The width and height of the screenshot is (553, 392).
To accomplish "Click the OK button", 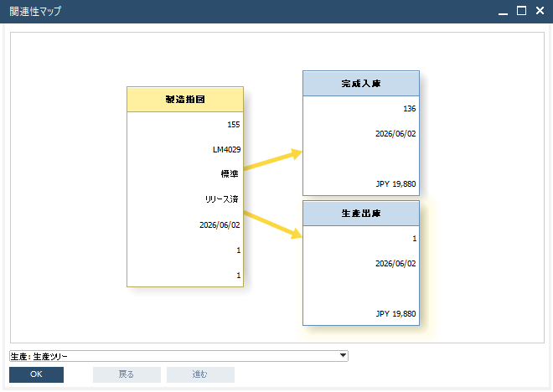I will coord(36,374).
